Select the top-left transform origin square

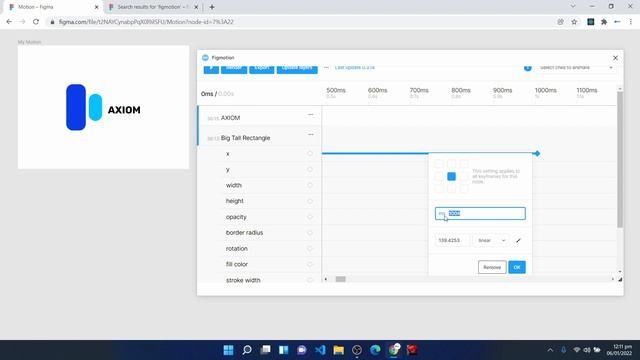pyautogui.click(x=439, y=164)
